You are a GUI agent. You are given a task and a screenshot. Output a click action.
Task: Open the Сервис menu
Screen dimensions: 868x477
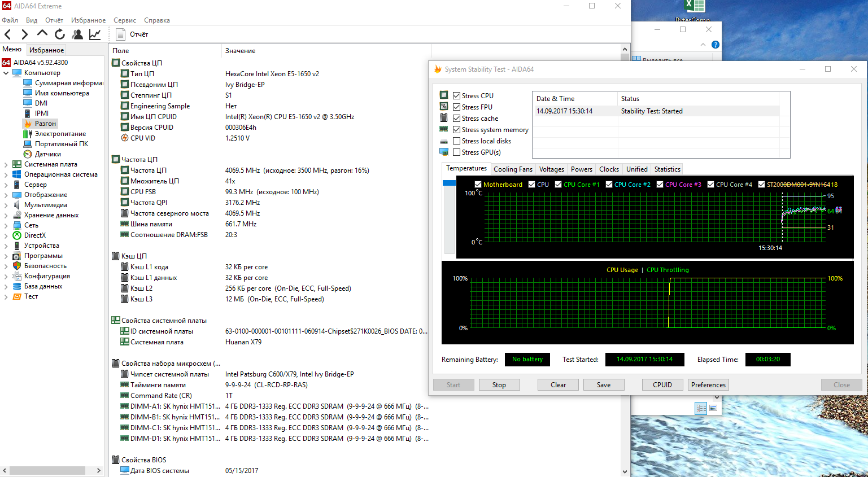point(125,20)
